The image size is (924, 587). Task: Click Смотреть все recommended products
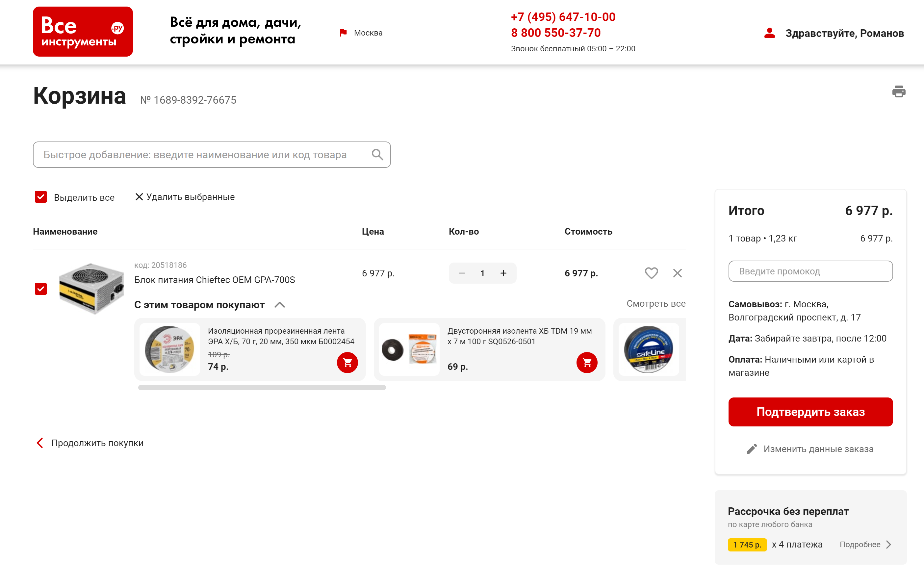tap(656, 303)
